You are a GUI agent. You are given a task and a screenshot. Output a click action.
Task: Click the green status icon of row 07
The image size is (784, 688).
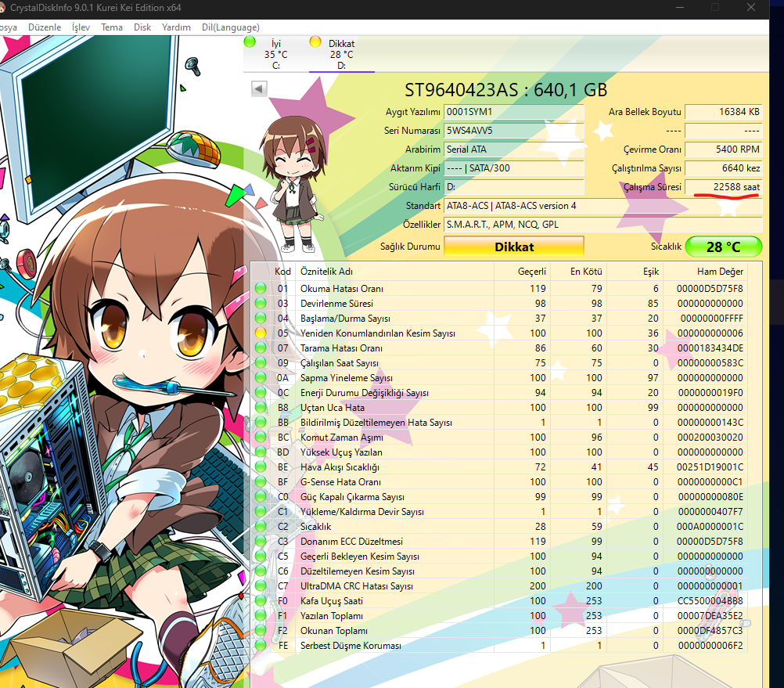click(x=261, y=348)
